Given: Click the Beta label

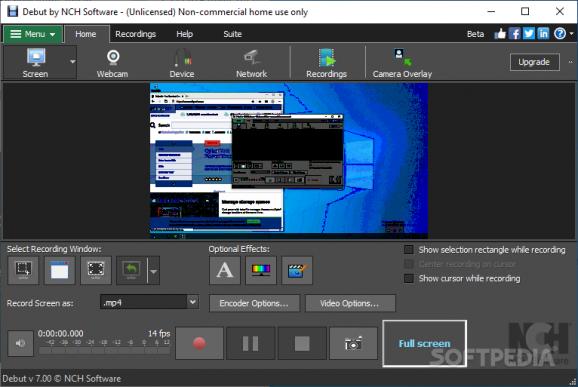Looking at the screenshot, I should tap(475, 34).
